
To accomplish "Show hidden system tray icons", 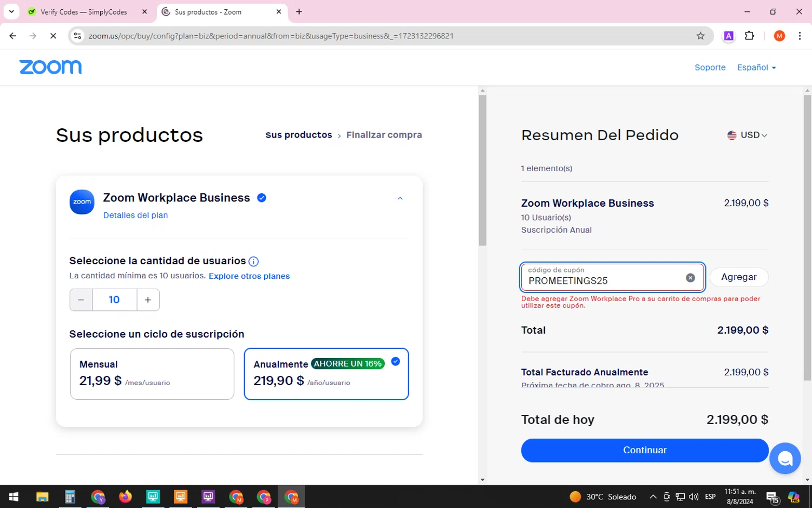I will 653,497.
